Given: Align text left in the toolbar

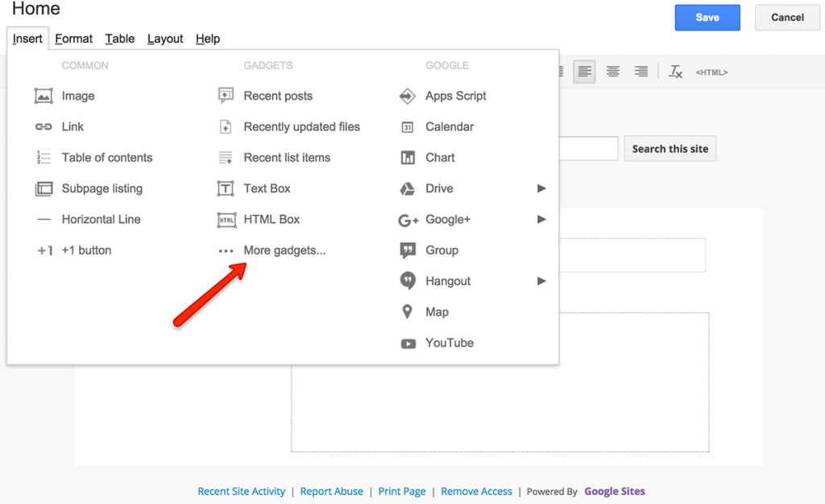Looking at the screenshot, I should point(584,72).
